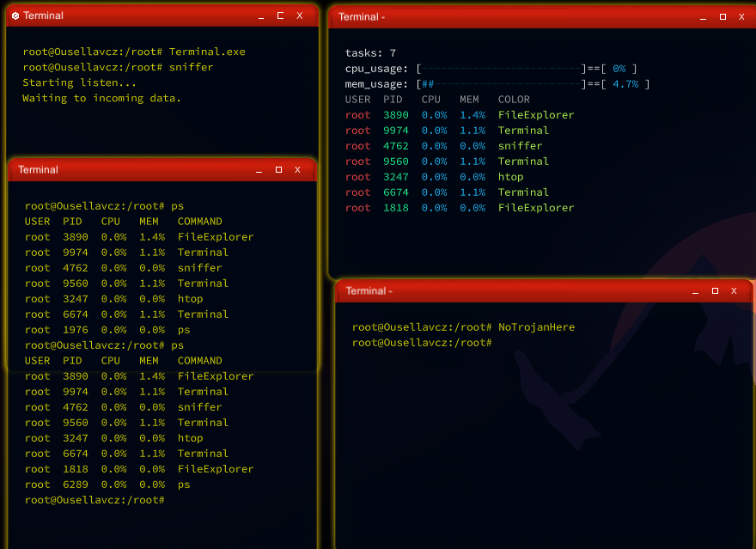Click the last empty prompt in ps terminal

pyautogui.click(x=94, y=500)
